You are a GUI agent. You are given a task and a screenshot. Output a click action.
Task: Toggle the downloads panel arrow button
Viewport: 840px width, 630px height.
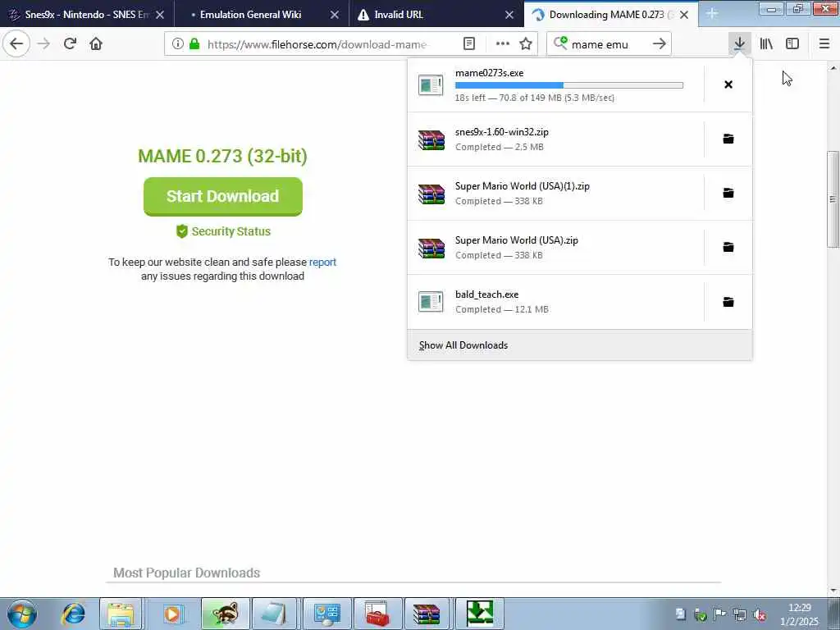click(x=739, y=44)
